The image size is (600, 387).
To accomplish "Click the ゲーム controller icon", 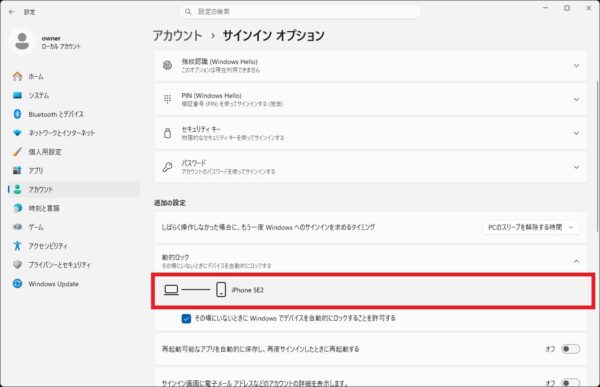I will tap(17, 227).
